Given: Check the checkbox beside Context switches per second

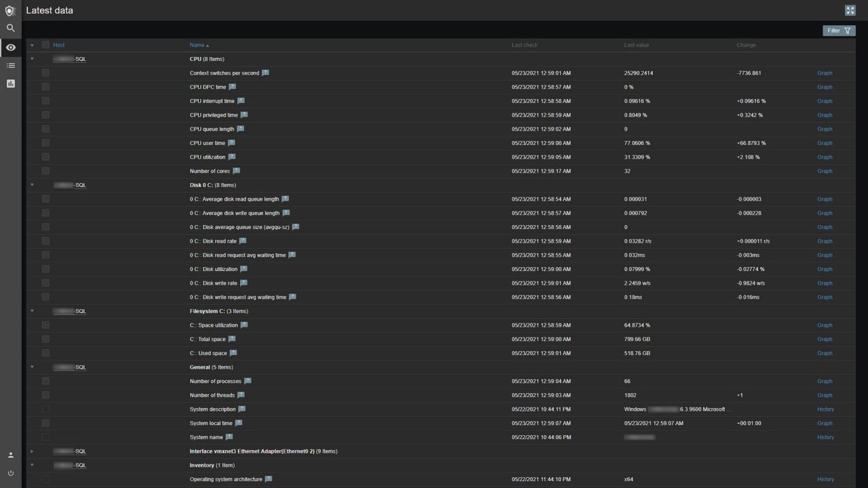Looking at the screenshot, I should (45, 73).
